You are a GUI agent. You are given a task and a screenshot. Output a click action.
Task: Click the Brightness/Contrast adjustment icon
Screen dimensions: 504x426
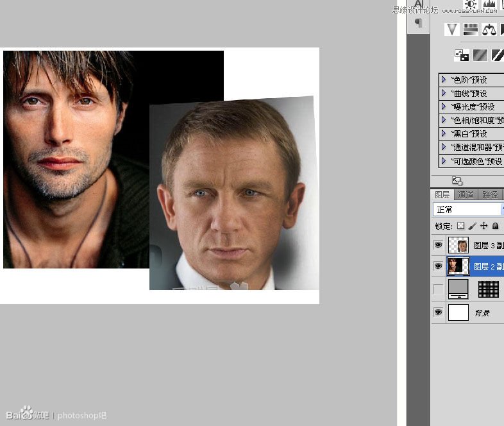coord(471,4)
